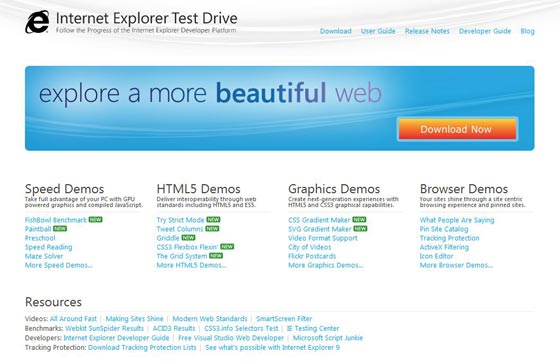Click the Speed Demos heading

tap(65, 189)
